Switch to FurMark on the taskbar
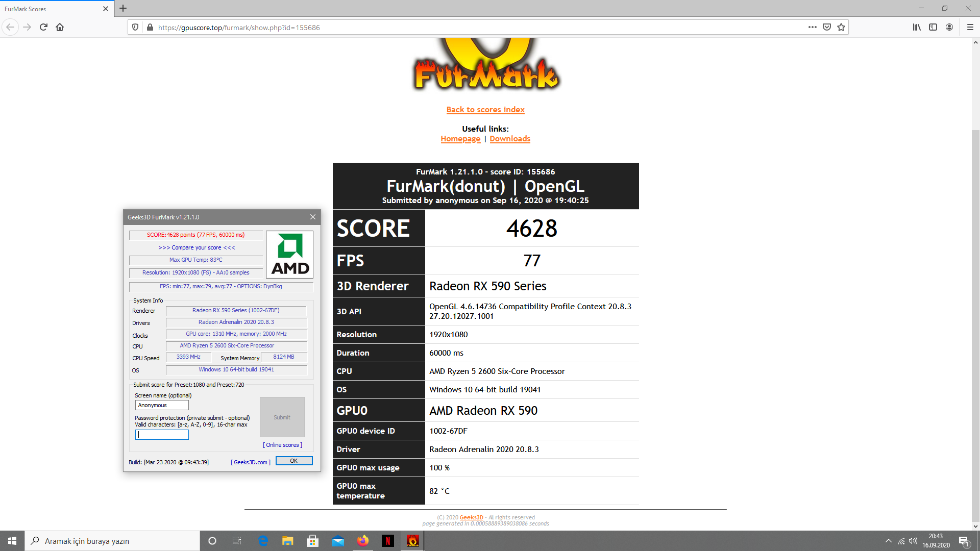This screenshot has width=980, height=551. [x=412, y=541]
